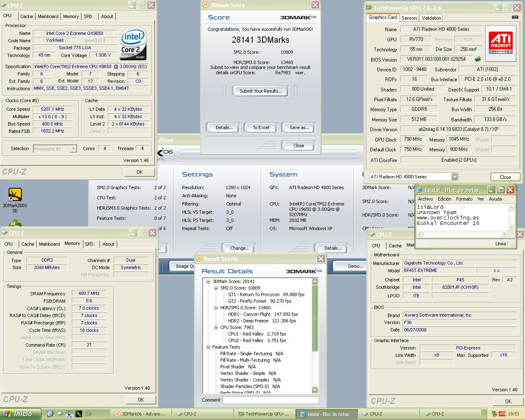Click the taskbar clock showing 18:51
Screen dimensions: 525x420
click(x=514, y=414)
